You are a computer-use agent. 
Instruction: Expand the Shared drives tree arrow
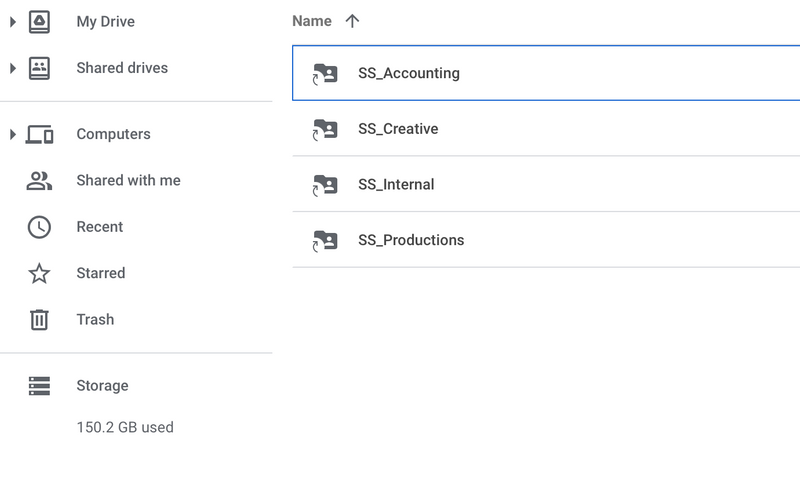tap(13, 68)
